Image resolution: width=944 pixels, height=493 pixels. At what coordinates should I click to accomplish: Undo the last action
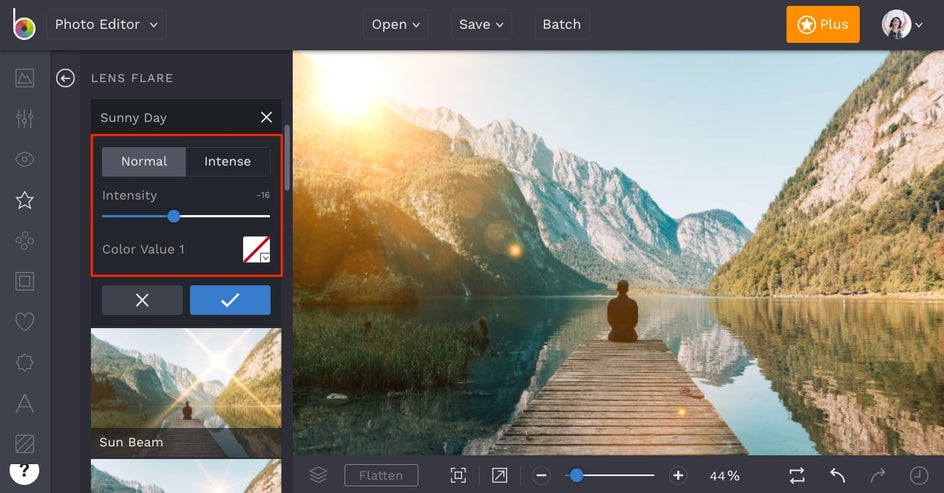(x=837, y=476)
